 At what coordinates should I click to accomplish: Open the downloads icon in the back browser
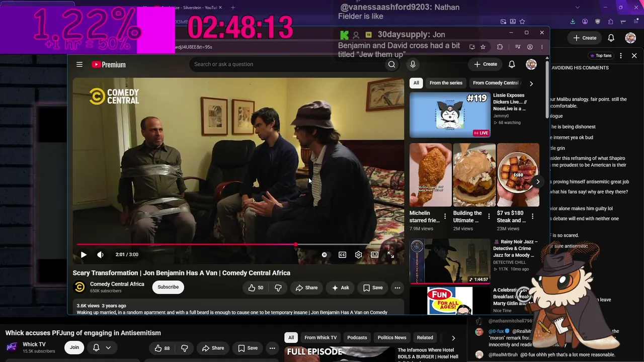click(x=573, y=22)
